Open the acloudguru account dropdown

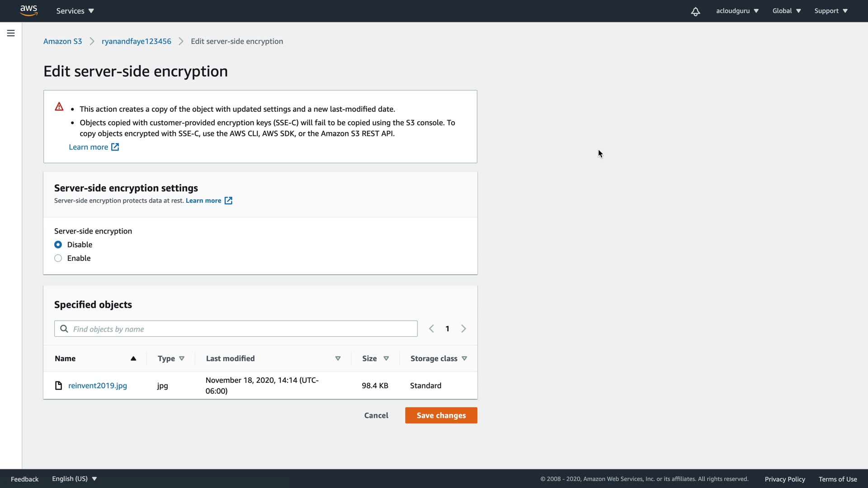(x=737, y=11)
